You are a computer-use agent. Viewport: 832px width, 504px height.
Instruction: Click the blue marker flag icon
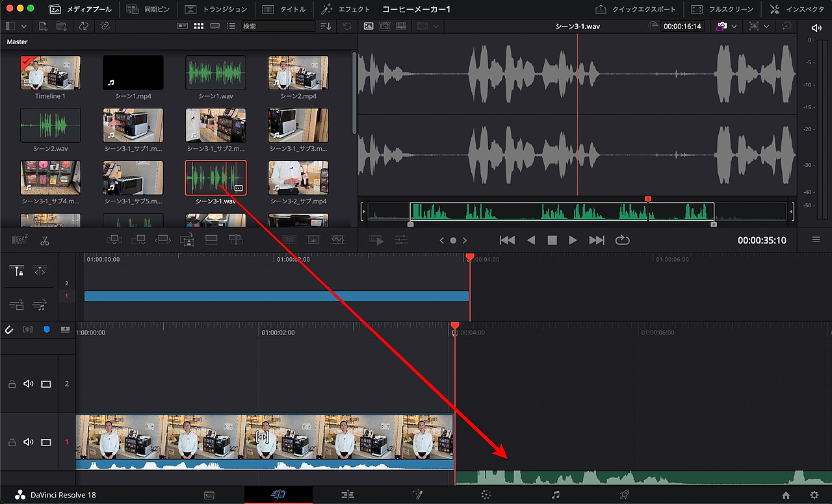46,329
